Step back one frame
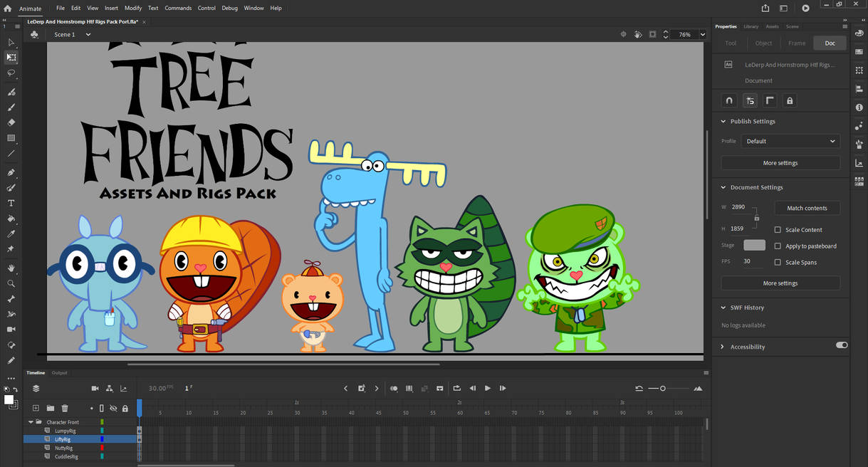 pyautogui.click(x=472, y=389)
